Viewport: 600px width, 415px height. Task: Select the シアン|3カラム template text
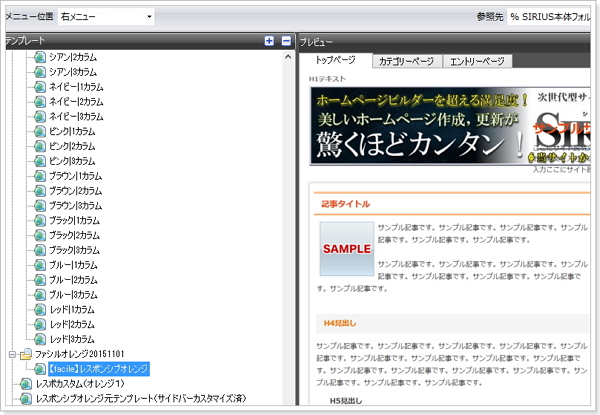point(73,72)
